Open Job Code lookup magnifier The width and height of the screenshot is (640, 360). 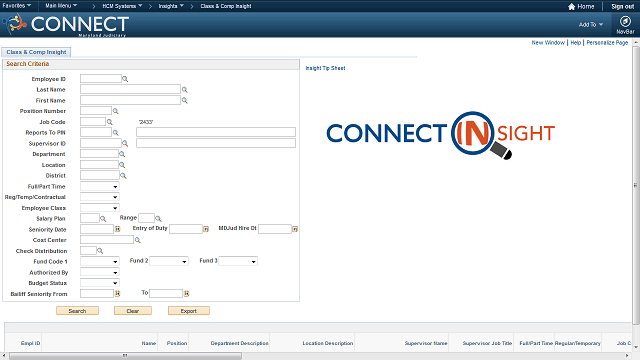[x=109, y=122]
